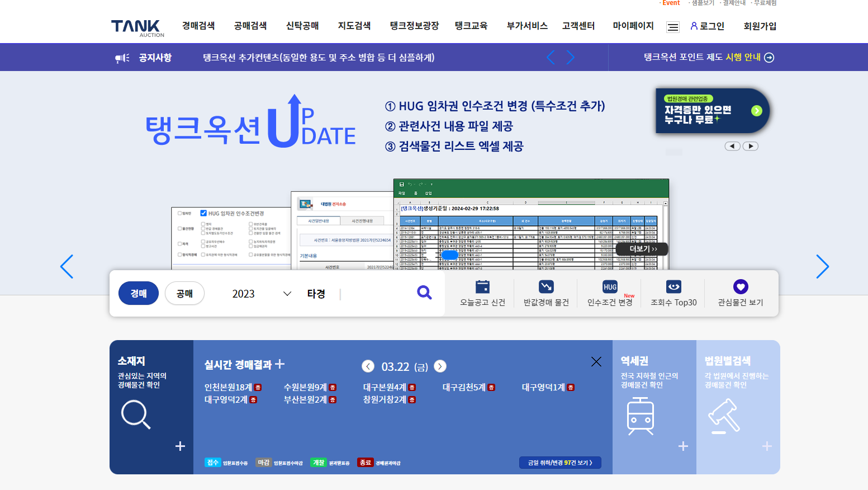Click the search magnifier icon
The image size is (868, 490).
click(x=425, y=293)
